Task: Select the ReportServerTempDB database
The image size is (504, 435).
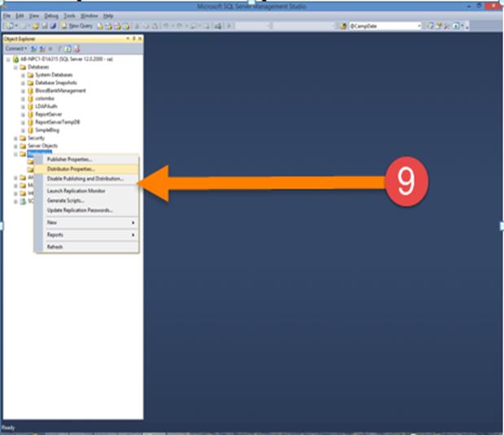Action: [58, 122]
